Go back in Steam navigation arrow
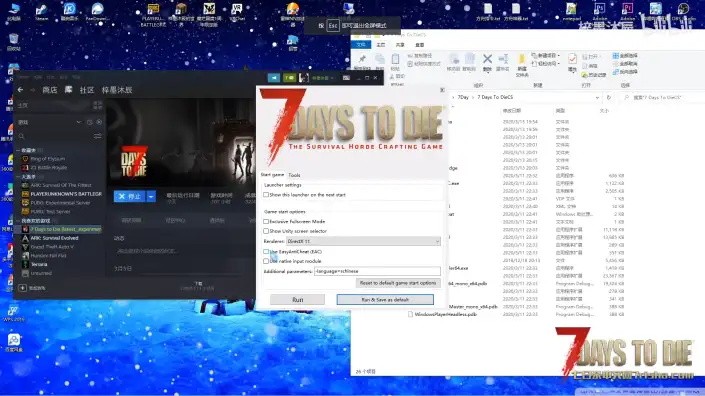The height and width of the screenshot is (396, 705). [x=20, y=90]
